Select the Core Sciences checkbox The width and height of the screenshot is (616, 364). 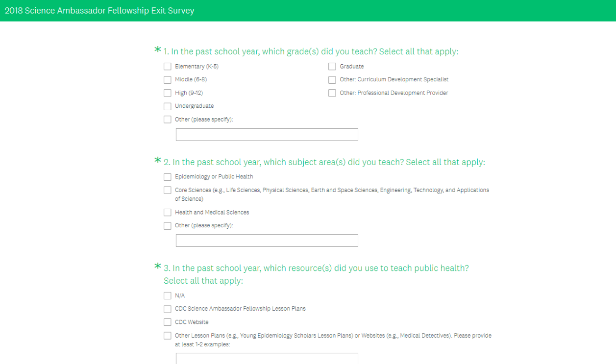tap(168, 190)
